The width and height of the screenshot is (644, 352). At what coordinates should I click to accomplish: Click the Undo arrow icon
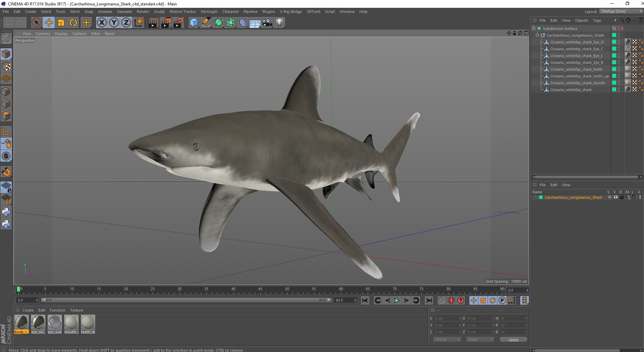point(9,23)
